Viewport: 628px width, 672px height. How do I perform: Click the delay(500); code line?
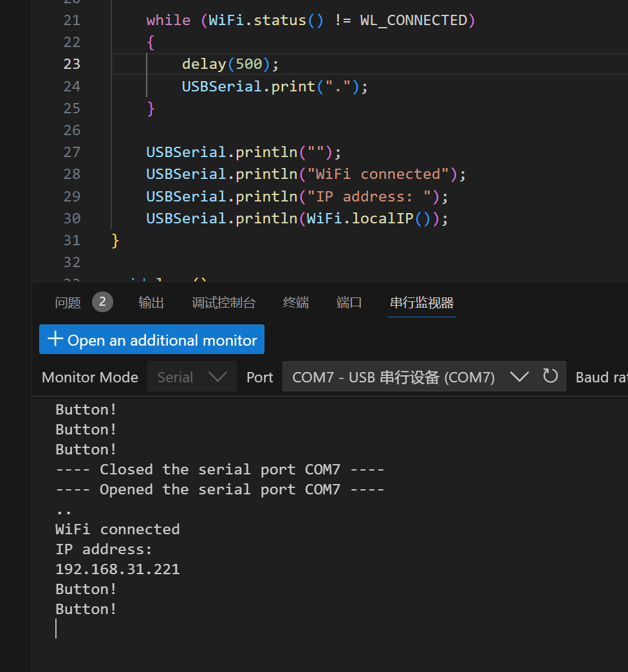230,64
